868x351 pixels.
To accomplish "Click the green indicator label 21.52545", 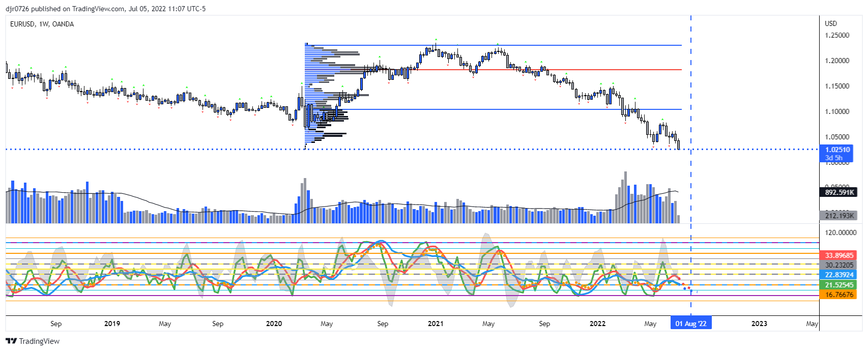I will pyautogui.click(x=838, y=285).
